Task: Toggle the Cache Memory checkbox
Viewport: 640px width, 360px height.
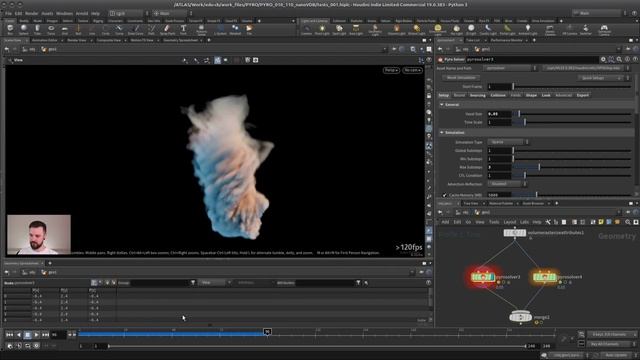Action: (x=444, y=195)
